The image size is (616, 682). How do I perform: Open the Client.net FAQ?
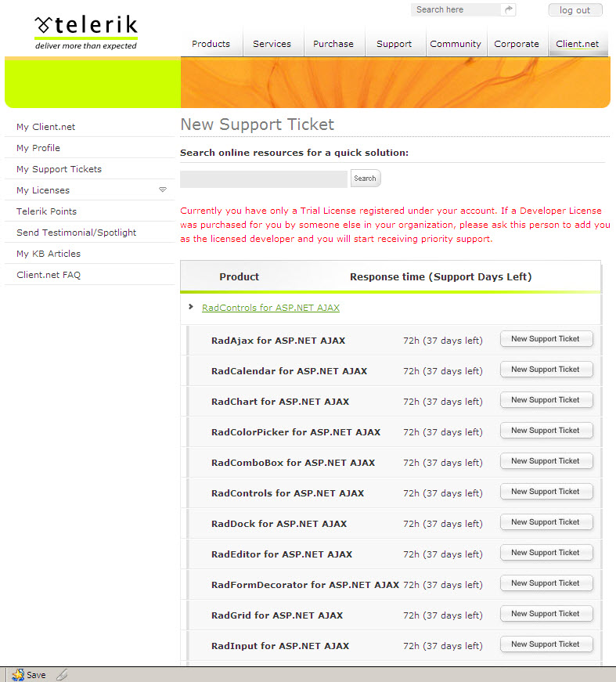click(x=49, y=275)
